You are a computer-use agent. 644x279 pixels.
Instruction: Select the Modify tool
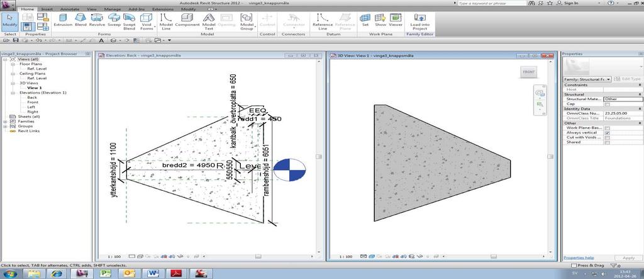click(9, 21)
